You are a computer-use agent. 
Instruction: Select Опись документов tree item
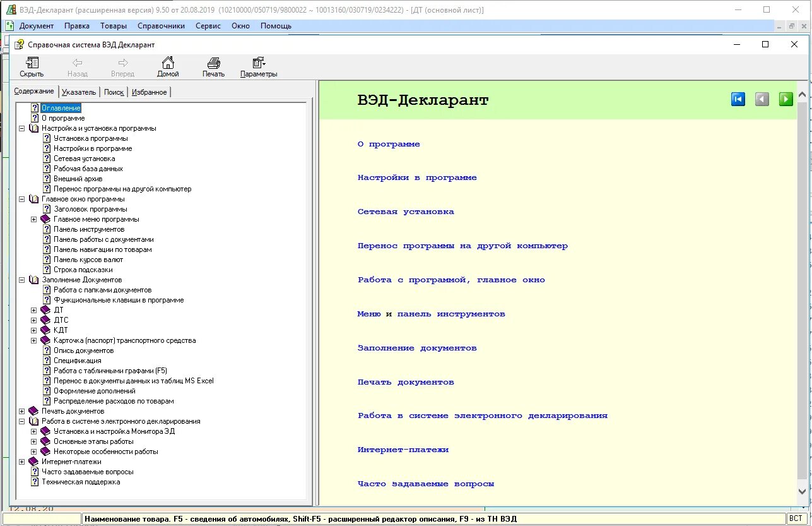pyautogui.click(x=84, y=350)
